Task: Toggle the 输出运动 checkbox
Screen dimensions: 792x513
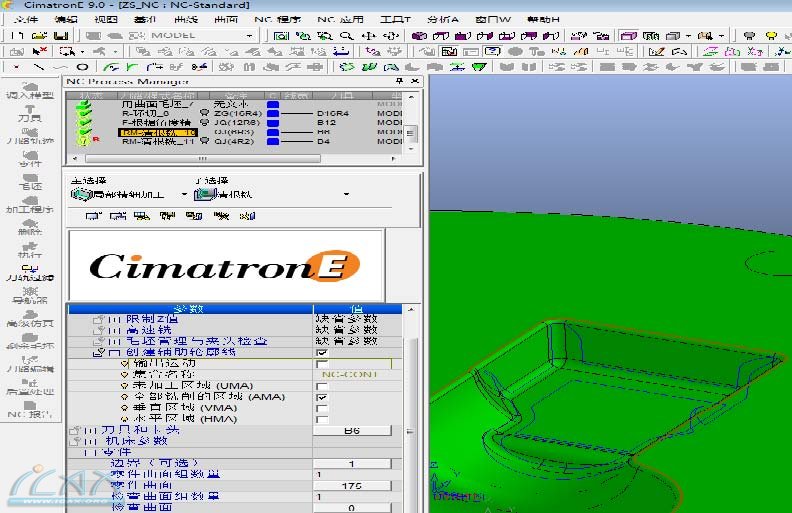Action: pos(322,364)
